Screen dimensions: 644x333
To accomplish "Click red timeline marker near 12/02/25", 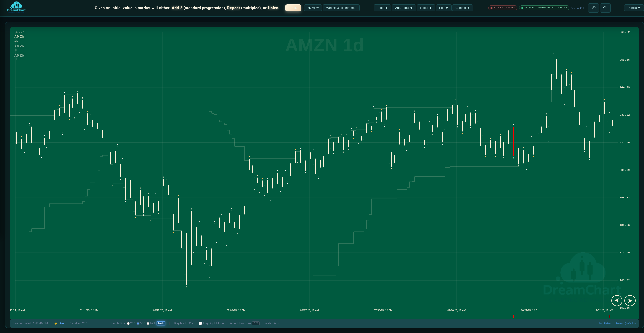I will click(x=610, y=317).
